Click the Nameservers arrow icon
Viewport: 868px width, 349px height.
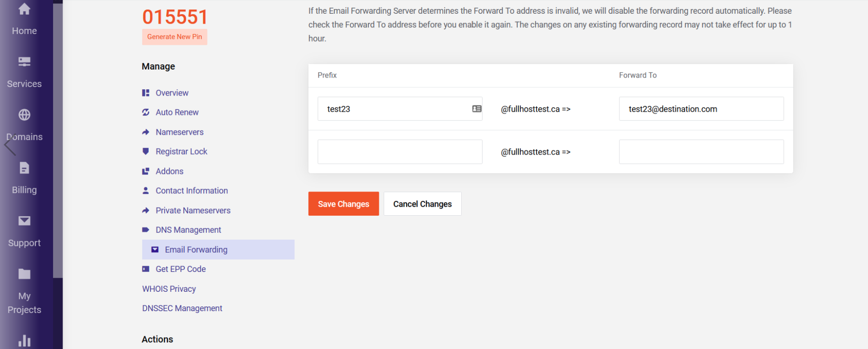tap(145, 131)
